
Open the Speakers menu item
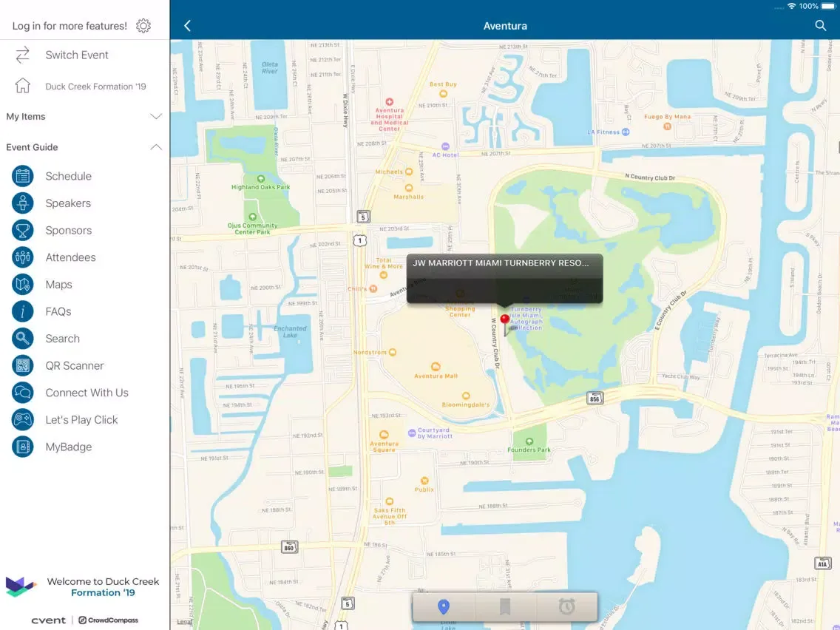coord(68,203)
